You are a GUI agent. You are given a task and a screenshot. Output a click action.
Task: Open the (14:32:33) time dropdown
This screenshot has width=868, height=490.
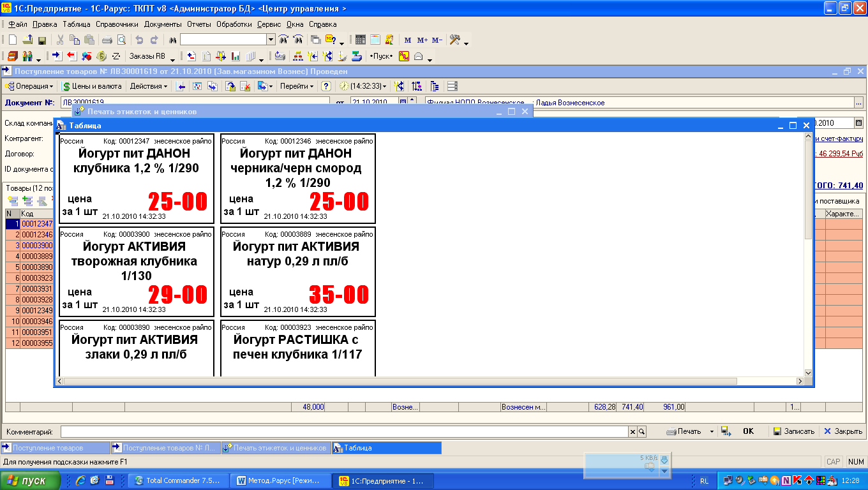click(x=363, y=86)
